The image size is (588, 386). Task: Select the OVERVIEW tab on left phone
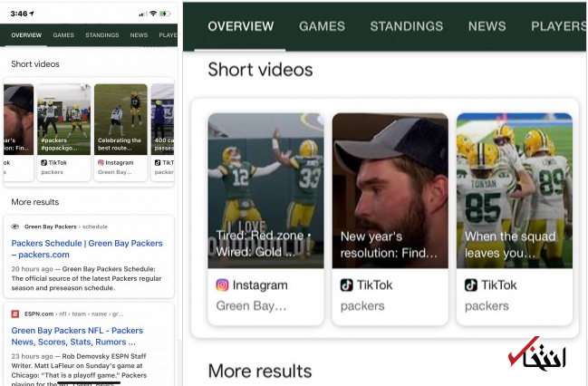click(26, 35)
